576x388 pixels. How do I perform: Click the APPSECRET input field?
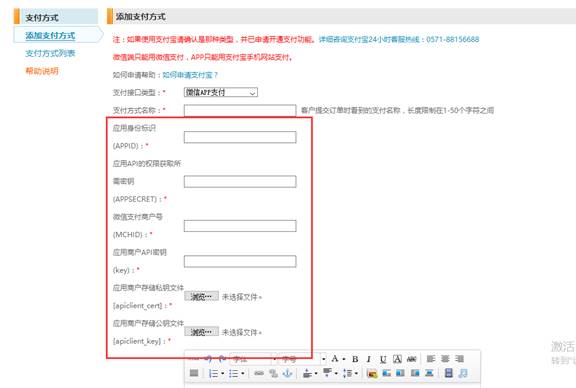(x=240, y=182)
